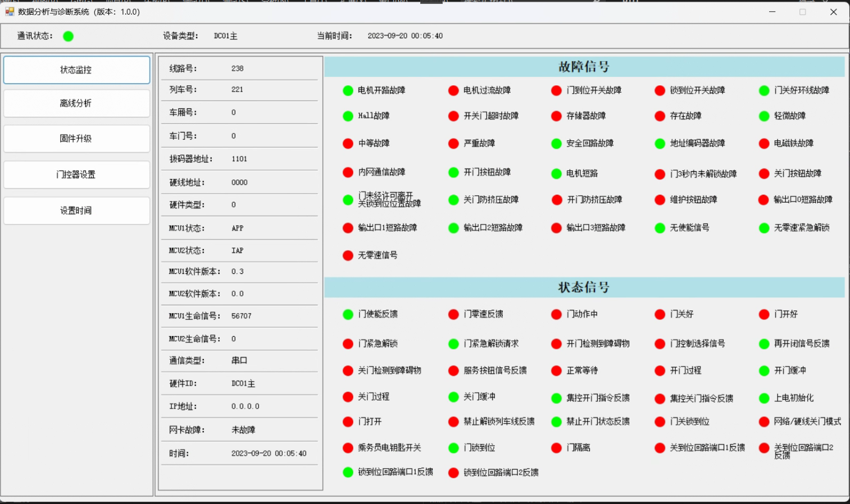This screenshot has width=850, height=504.
Task: Click the 门锁到位 green indicator
Action: (x=453, y=448)
